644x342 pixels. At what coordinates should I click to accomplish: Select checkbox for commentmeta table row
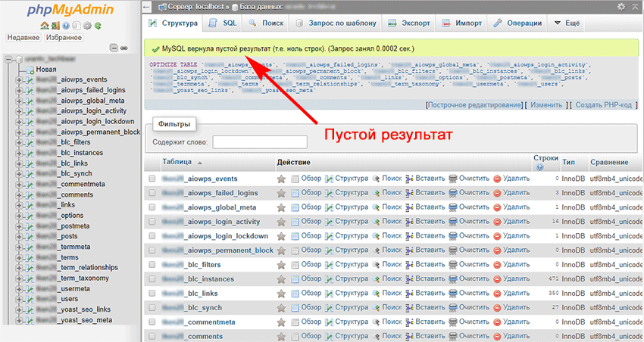[152, 322]
